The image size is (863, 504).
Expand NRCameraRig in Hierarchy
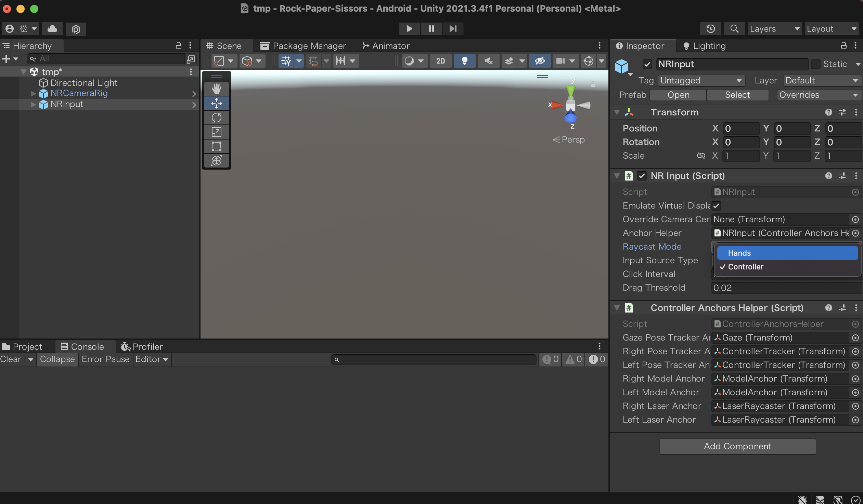pyautogui.click(x=33, y=93)
